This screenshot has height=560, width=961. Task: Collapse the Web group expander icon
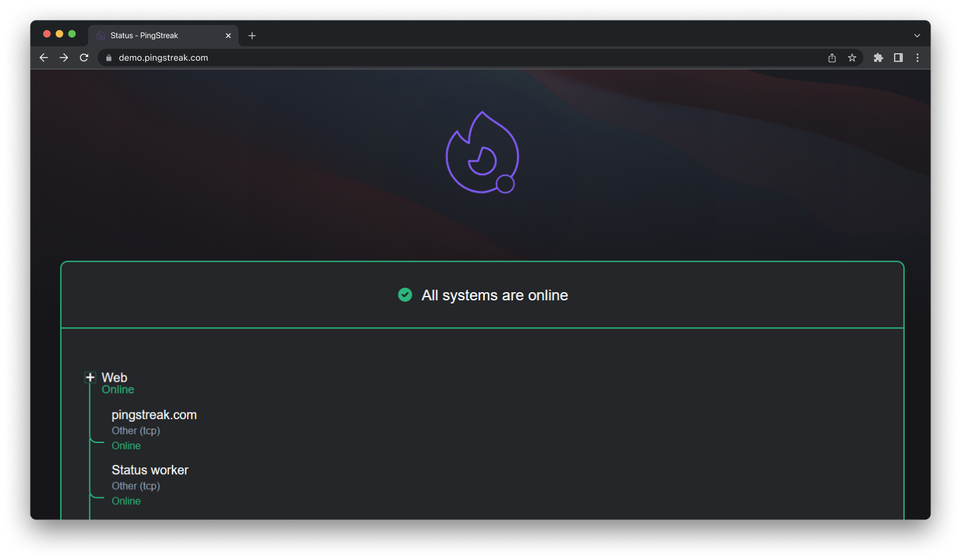tap(90, 377)
